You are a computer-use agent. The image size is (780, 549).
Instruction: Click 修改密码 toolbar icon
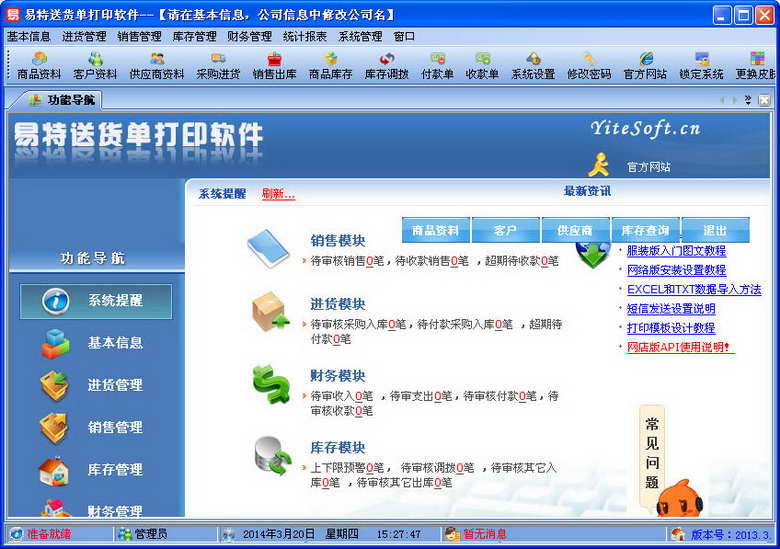point(589,66)
